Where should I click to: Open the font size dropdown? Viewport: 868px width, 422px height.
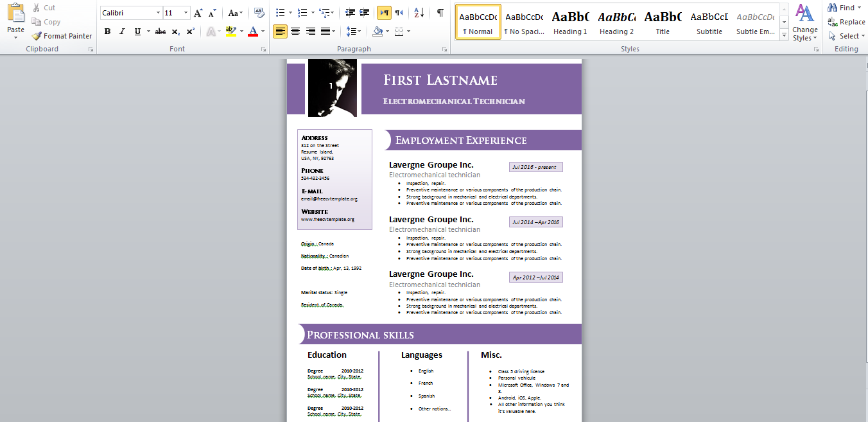point(186,13)
